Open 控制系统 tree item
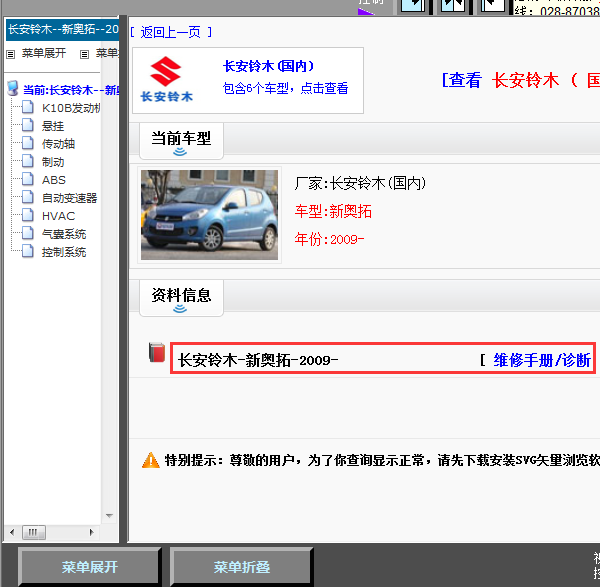 64,252
